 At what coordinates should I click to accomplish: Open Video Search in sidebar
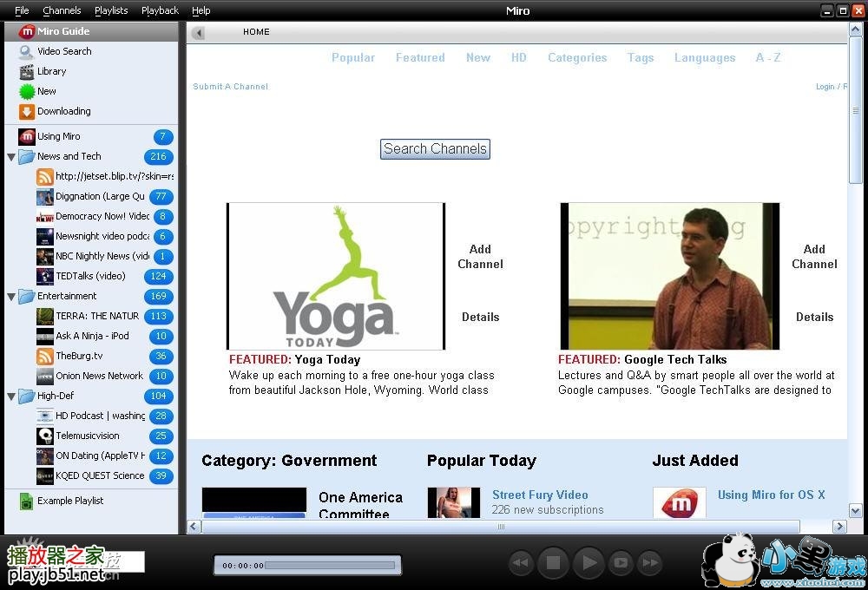pyautogui.click(x=91, y=51)
